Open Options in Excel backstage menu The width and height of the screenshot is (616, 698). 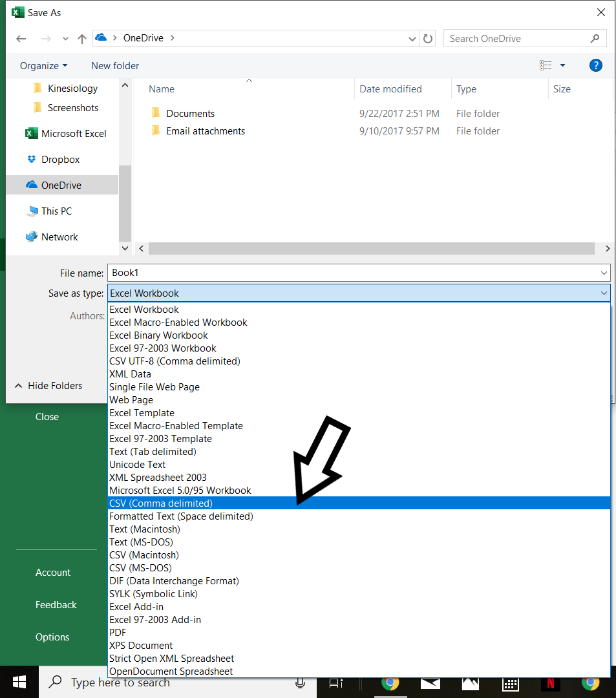point(52,637)
